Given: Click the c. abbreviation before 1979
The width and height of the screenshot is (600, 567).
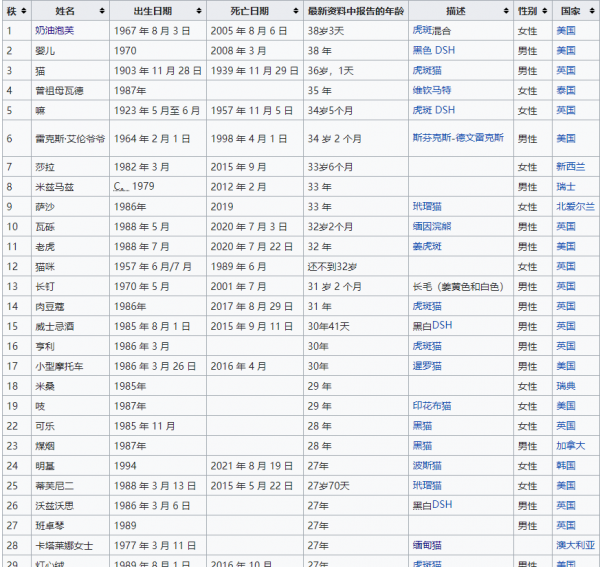Looking at the screenshot, I should [120, 187].
